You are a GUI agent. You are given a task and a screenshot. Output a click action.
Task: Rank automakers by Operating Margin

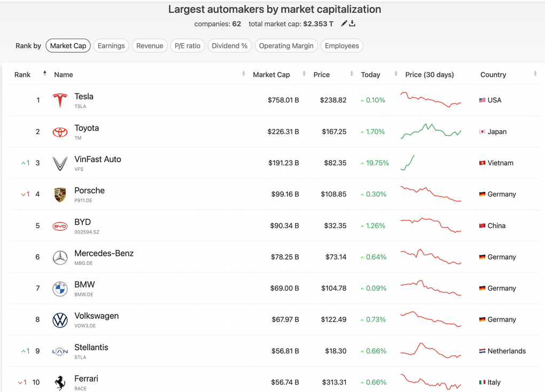point(286,46)
